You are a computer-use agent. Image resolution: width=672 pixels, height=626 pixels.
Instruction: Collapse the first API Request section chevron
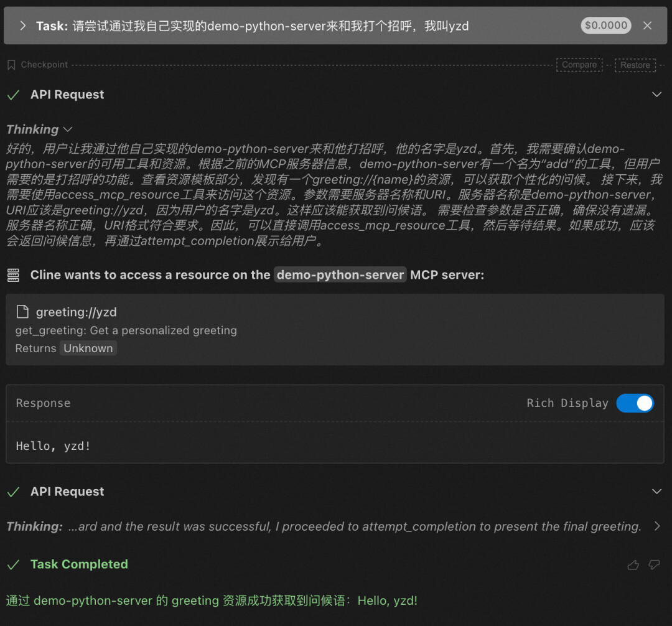(656, 95)
